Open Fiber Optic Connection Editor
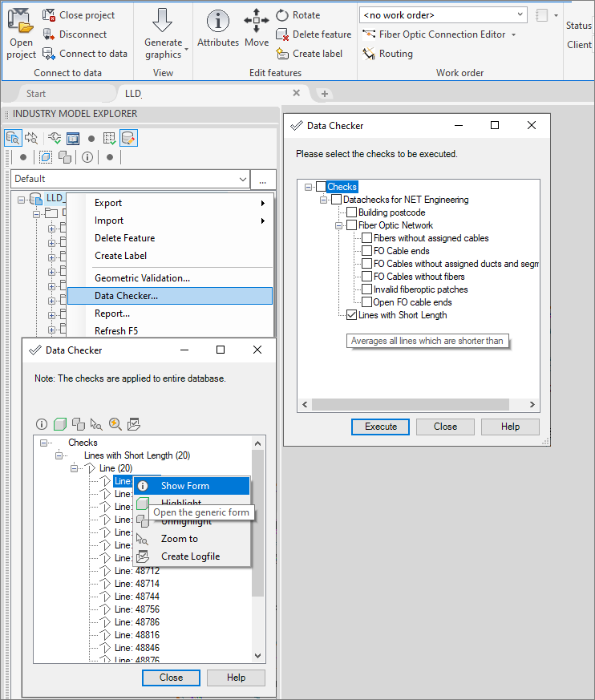Viewport: 595px width, 700px height. point(434,34)
